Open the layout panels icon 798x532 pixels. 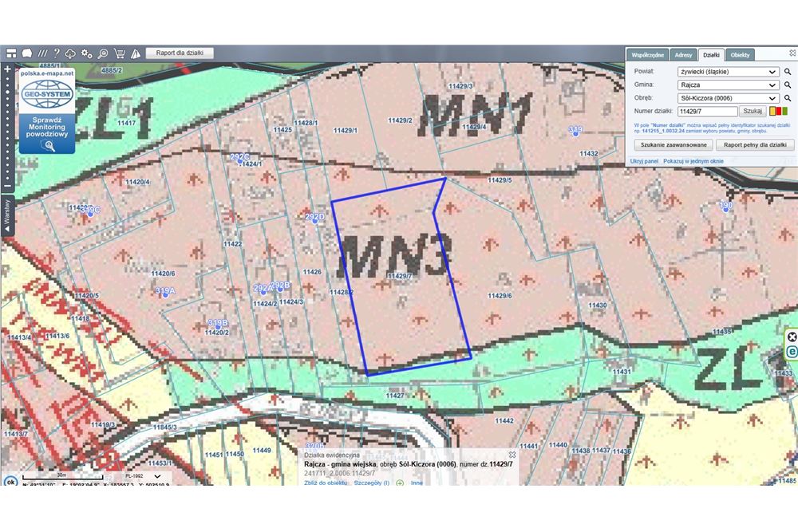11,53
